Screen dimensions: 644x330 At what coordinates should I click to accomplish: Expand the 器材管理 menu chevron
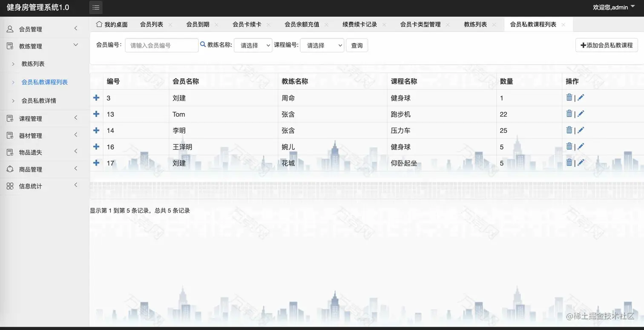(76, 135)
